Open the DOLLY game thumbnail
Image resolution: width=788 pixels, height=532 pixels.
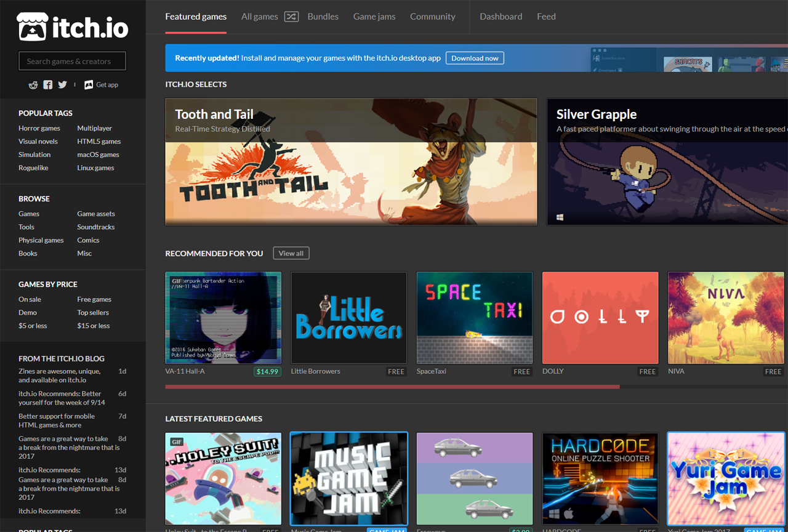pyautogui.click(x=600, y=318)
